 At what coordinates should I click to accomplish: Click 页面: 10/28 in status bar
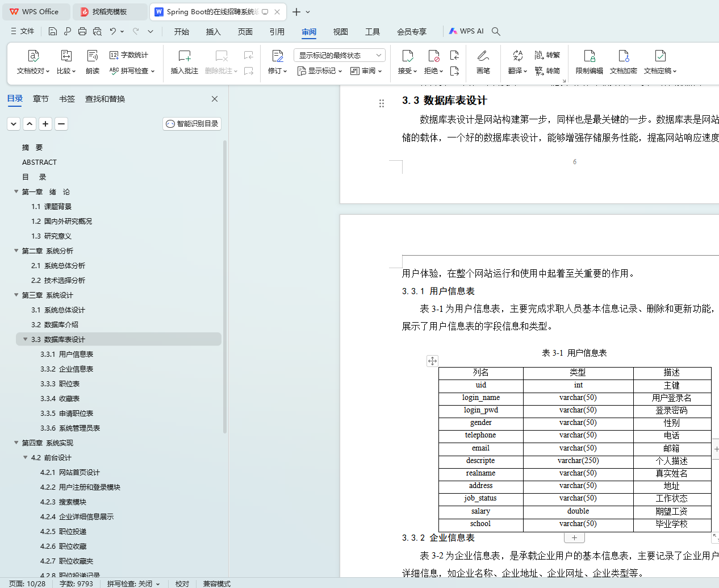[27, 583]
